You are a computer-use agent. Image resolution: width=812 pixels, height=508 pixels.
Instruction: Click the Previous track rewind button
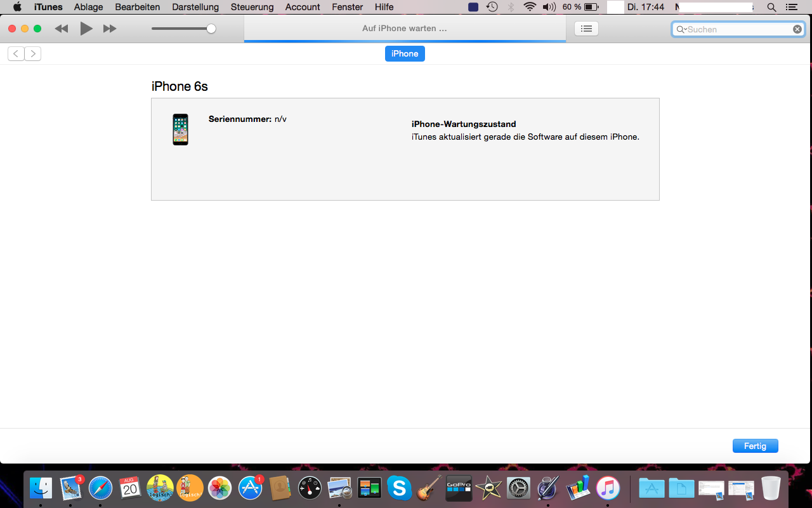coord(62,29)
